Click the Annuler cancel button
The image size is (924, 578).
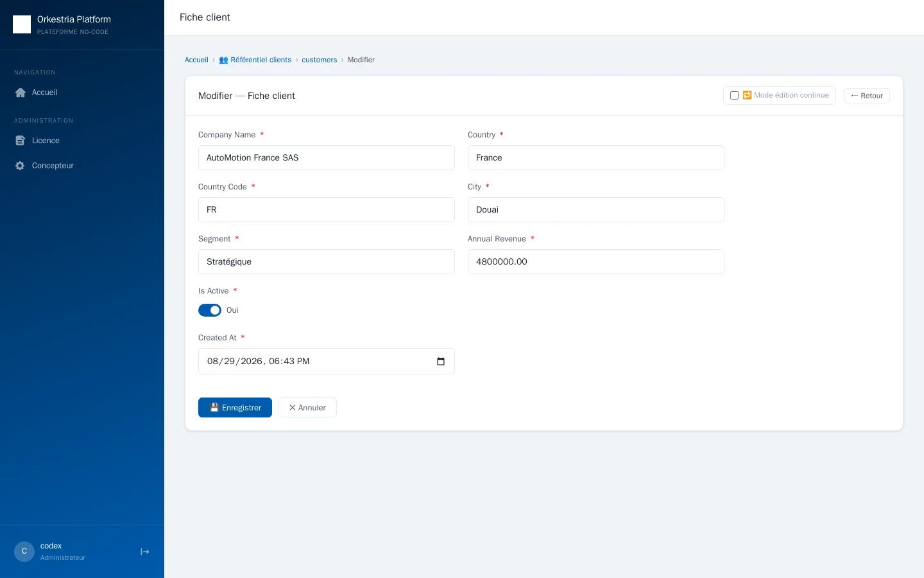click(307, 408)
